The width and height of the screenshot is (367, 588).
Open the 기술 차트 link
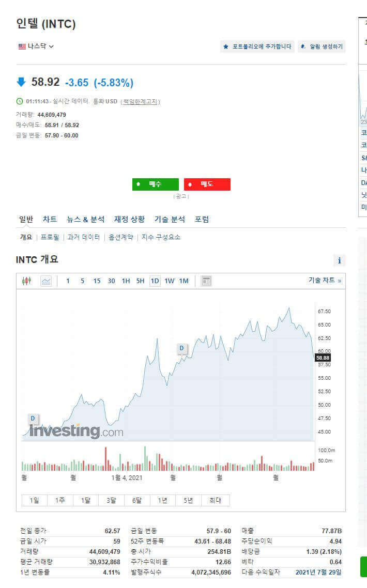click(325, 281)
